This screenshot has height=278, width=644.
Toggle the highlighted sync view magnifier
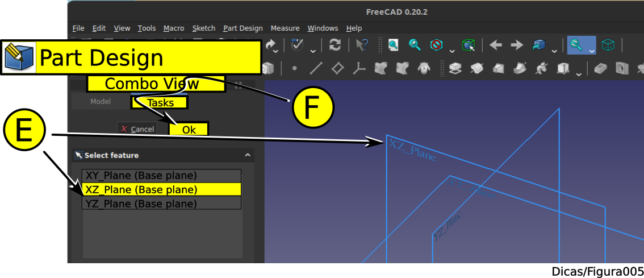[x=576, y=45]
